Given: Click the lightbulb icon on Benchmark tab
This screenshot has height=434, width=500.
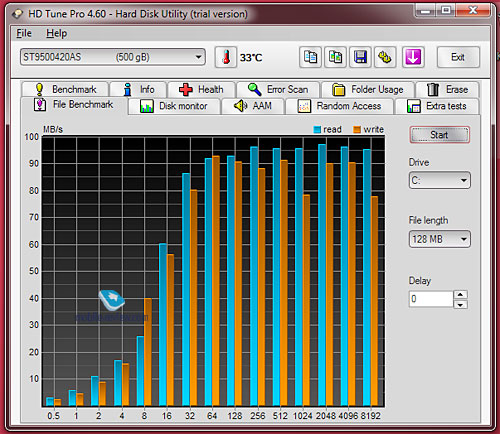Looking at the screenshot, I should [39, 89].
